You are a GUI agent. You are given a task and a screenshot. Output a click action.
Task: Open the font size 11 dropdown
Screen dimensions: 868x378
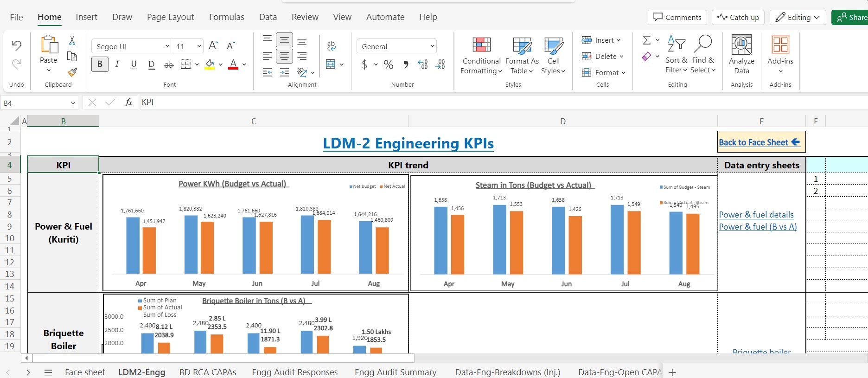point(199,46)
